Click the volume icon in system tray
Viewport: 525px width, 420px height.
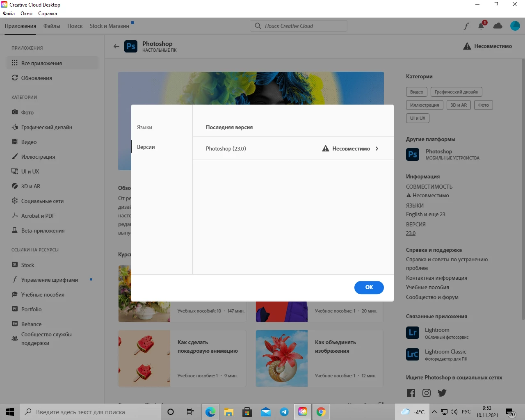pos(454,412)
